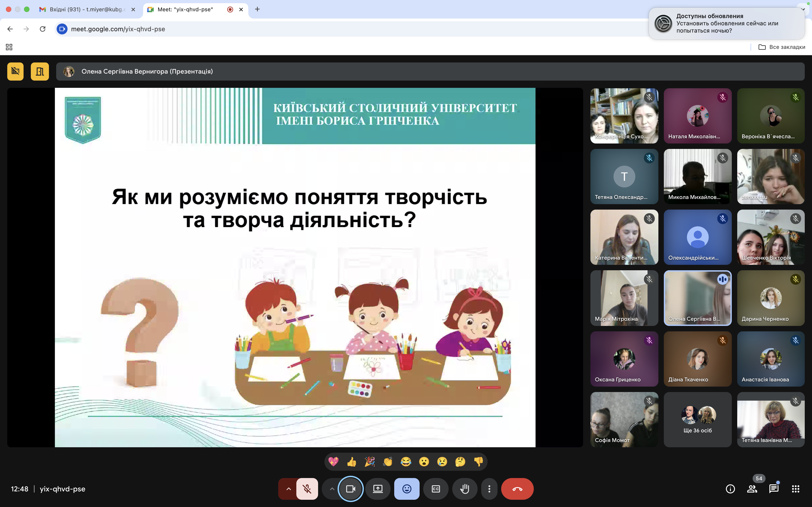Toggle the camera on or off
812x507 pixels.
coord(351,489)
